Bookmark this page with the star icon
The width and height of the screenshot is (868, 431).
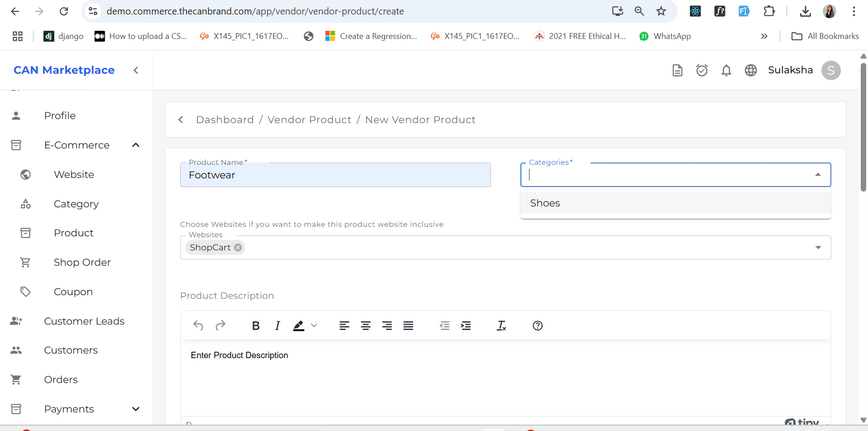661,11
